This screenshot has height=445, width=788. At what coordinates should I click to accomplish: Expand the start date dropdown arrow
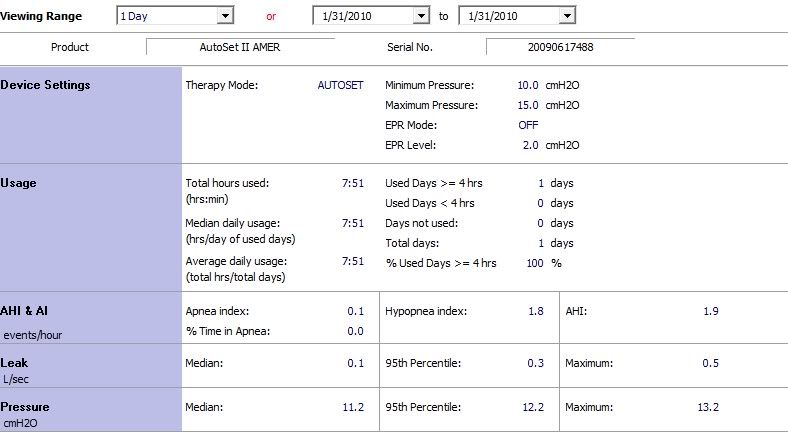(421, 16)
